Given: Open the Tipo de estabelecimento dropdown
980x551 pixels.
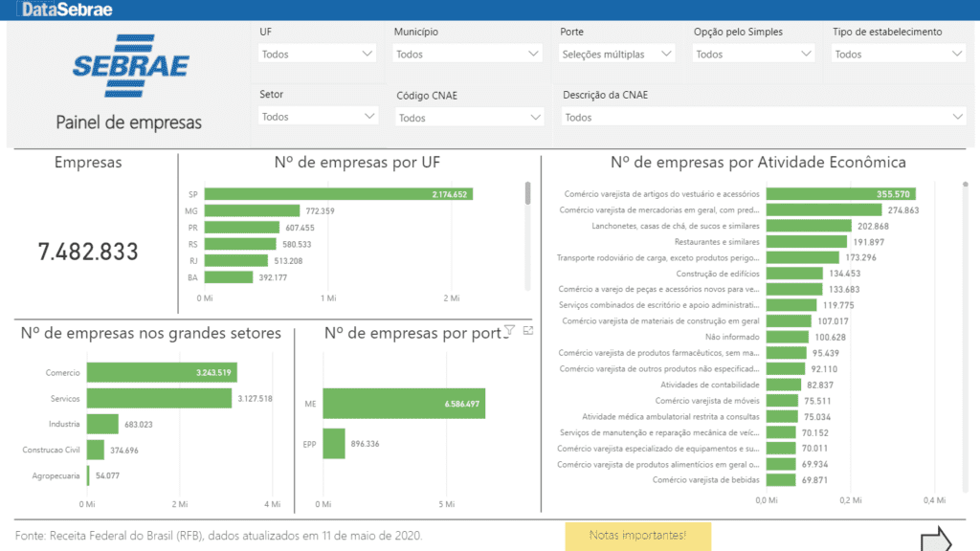Looking at the screenshot, I should 898,55.
